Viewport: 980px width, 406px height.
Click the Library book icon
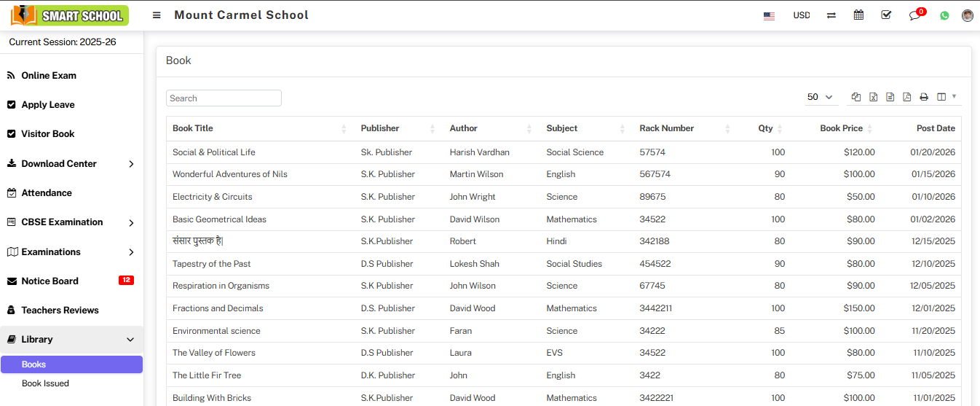click(x=11, y=340)
